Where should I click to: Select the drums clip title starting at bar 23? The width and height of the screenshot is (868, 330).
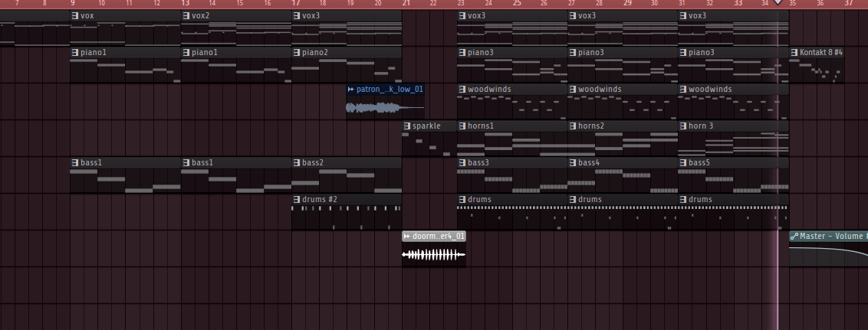[x=479, y=200]
